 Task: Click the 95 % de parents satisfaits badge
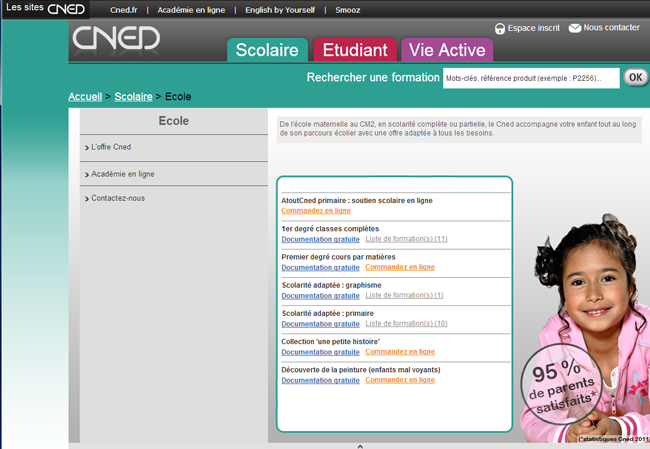pos(562,384)
